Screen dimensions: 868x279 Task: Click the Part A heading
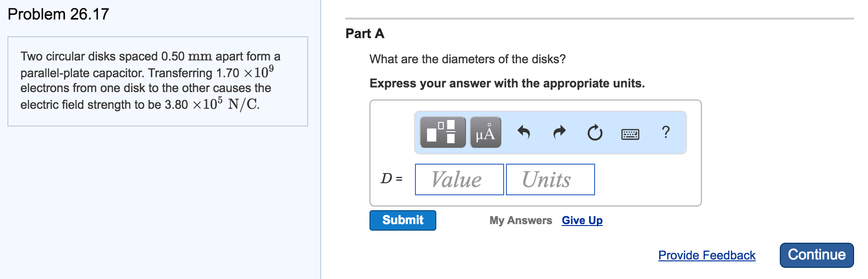pos(365,33)
